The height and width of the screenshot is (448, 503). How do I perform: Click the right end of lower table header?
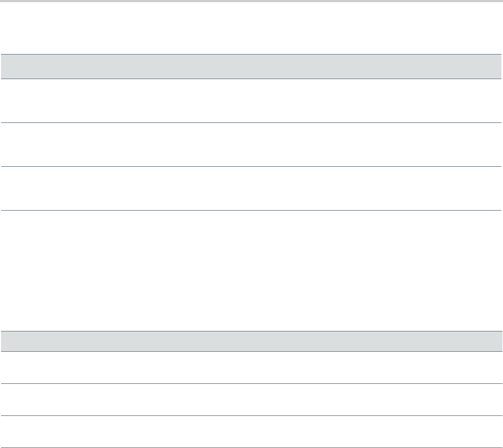click(492, 341)
